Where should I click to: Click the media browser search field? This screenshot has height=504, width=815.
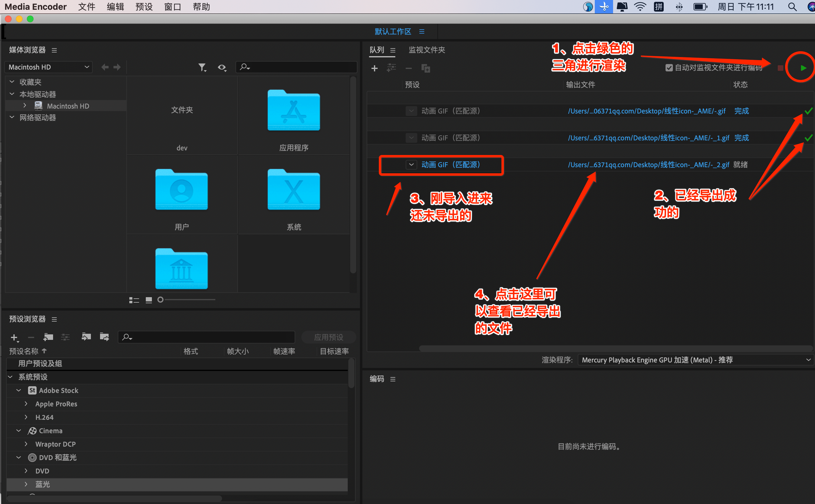296,67
